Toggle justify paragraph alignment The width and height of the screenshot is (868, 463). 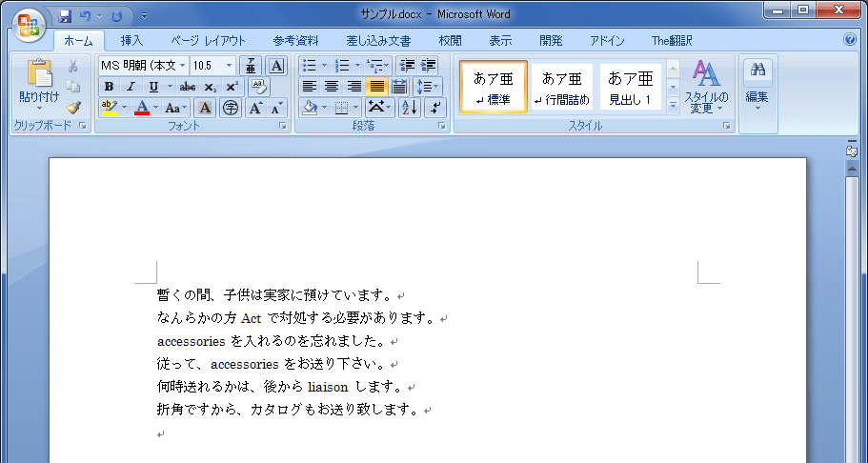[376, 87]
